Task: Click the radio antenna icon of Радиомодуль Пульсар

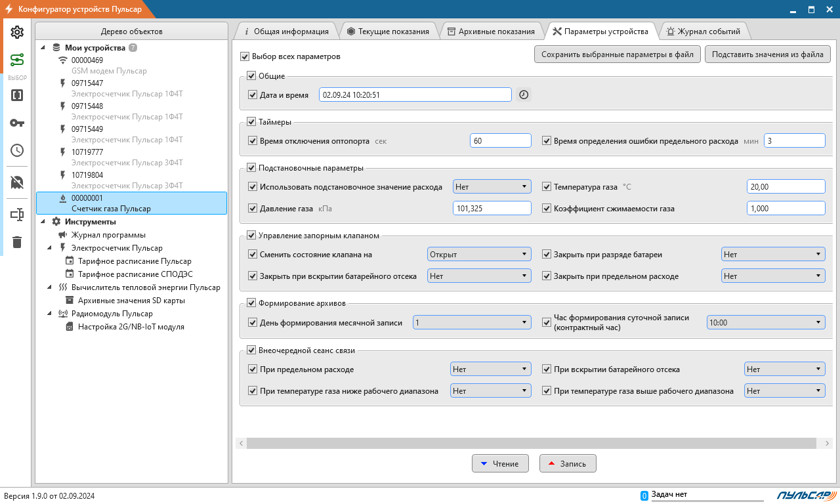Action: click(63, 313)
